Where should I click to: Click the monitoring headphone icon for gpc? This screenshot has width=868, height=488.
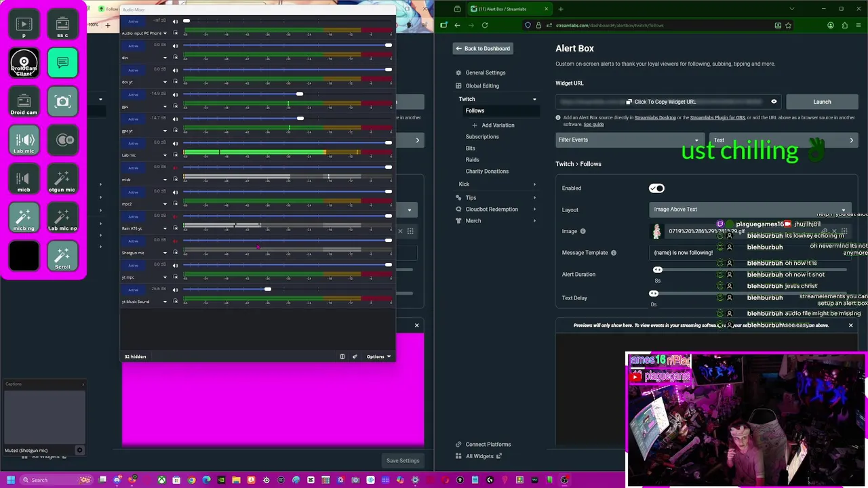(x=176, y=106)
